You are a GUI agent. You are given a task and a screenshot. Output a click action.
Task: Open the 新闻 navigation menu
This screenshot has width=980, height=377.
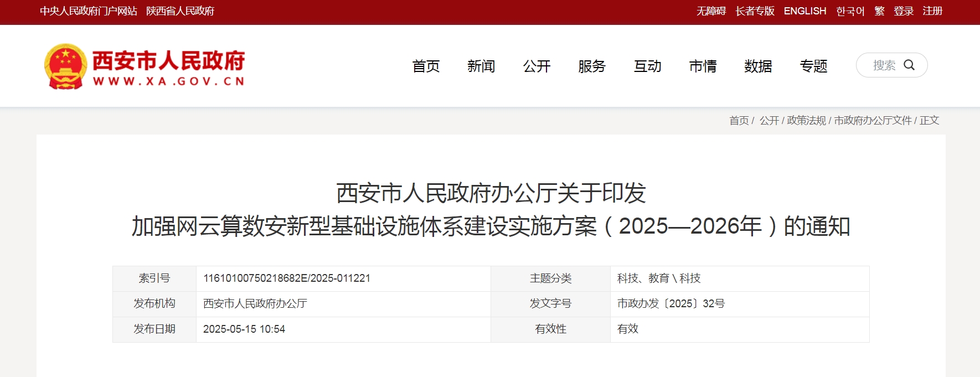pos(481,66)
